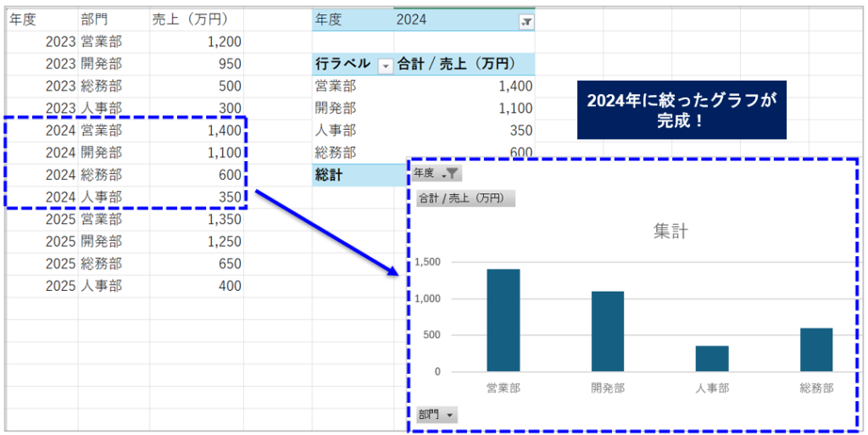Viewport: 868px width, 435px height.
Task: Select the 開発部 cell in the 2025 row
Action: click(x=114, y=242)
